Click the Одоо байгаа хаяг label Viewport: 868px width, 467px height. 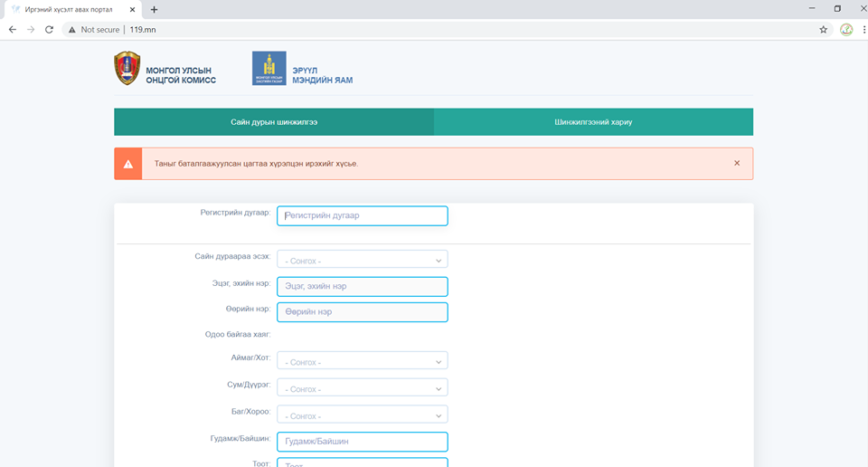click(x=238, y=335)
